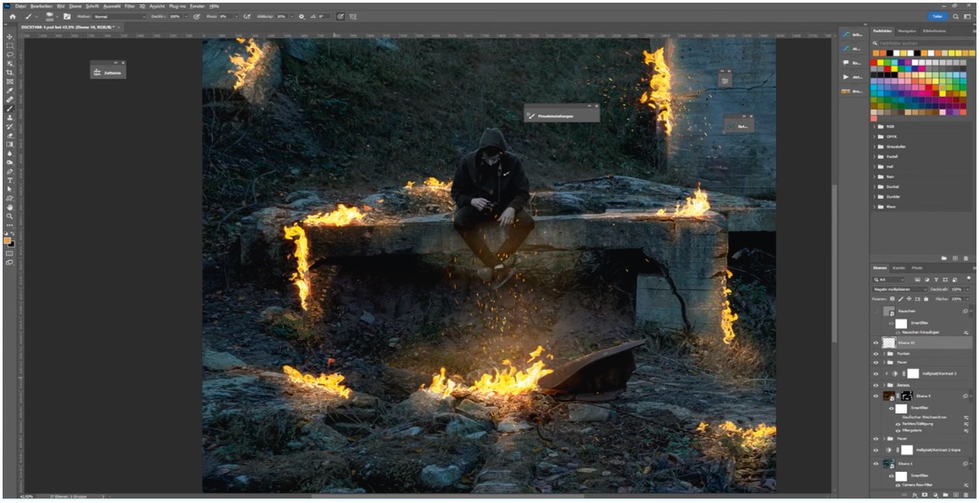Viewport: 980px width, 503px height.
Task: Select the Rectangular Marquee tool
Action: pyautogui.click(x=10, y=45)
